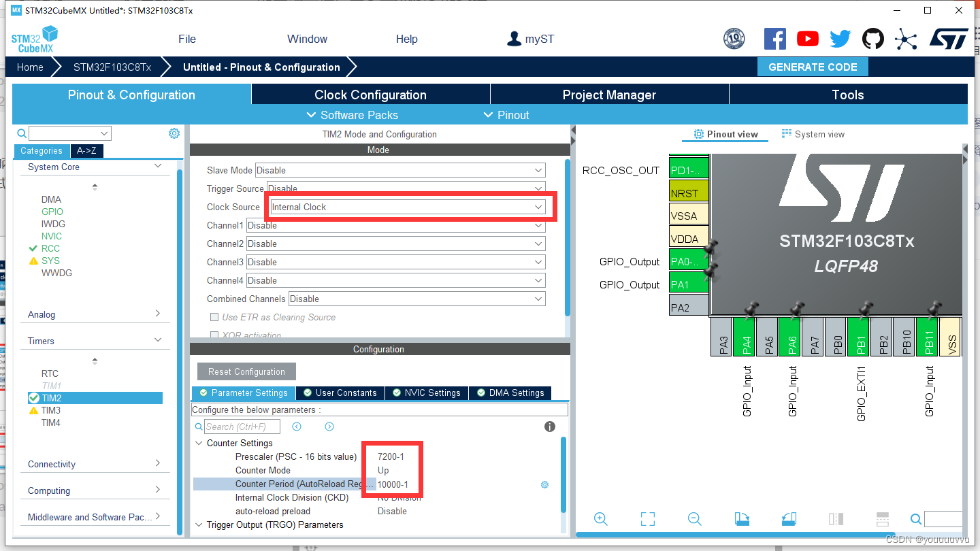Go to the Home breadcrumb
Image resolution: width=980 pixels, height=551 pixels.
(x=30, y=67)
